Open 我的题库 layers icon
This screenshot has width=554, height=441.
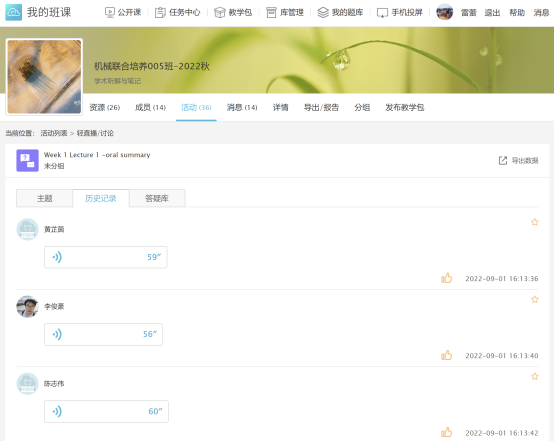[x=323, y=13]
